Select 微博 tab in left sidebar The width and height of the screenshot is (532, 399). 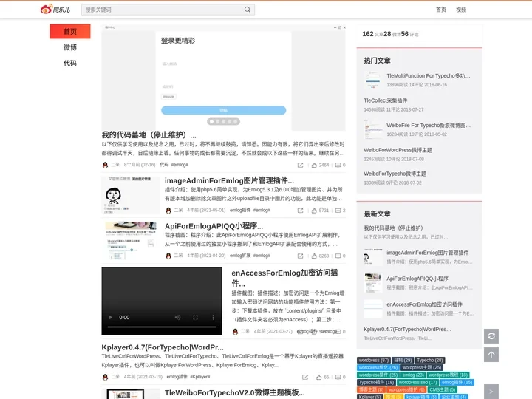(70, 47)
